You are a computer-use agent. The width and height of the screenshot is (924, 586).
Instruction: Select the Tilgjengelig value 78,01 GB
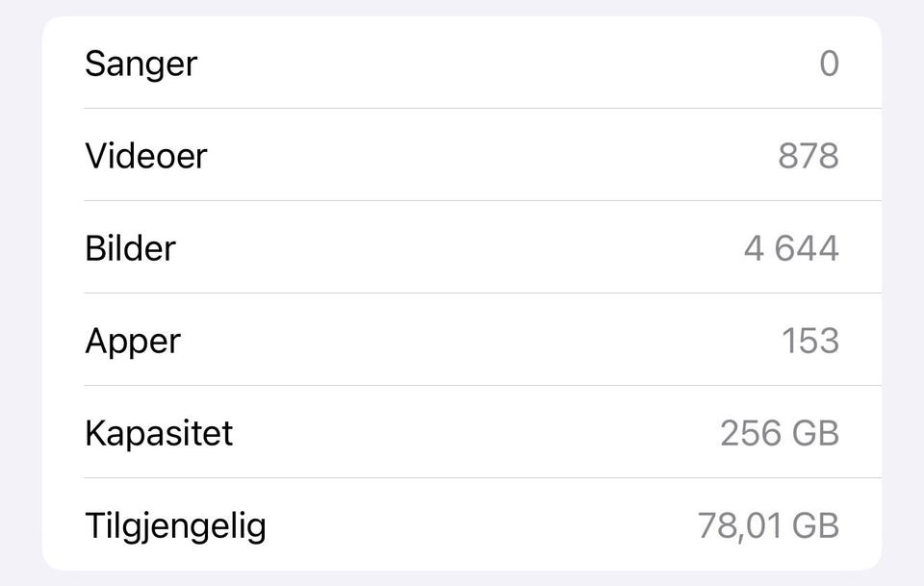pos(768,525)
